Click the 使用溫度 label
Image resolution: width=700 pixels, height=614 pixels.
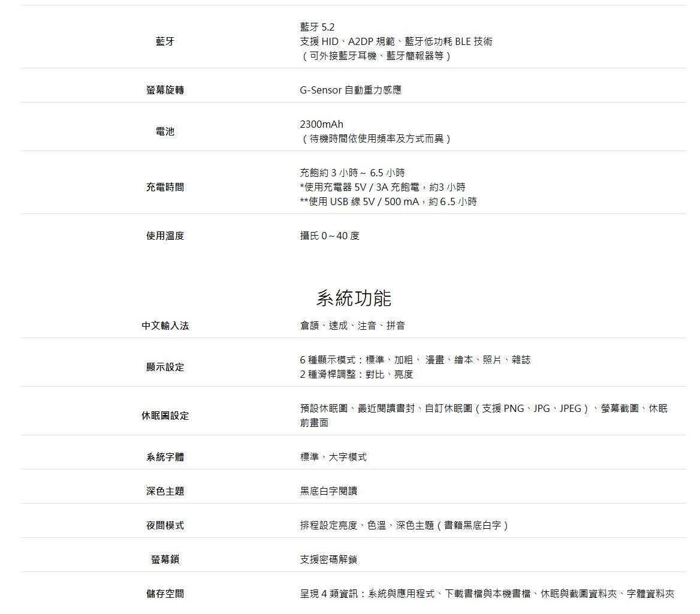pyautogui.click(x=165, y=236)
